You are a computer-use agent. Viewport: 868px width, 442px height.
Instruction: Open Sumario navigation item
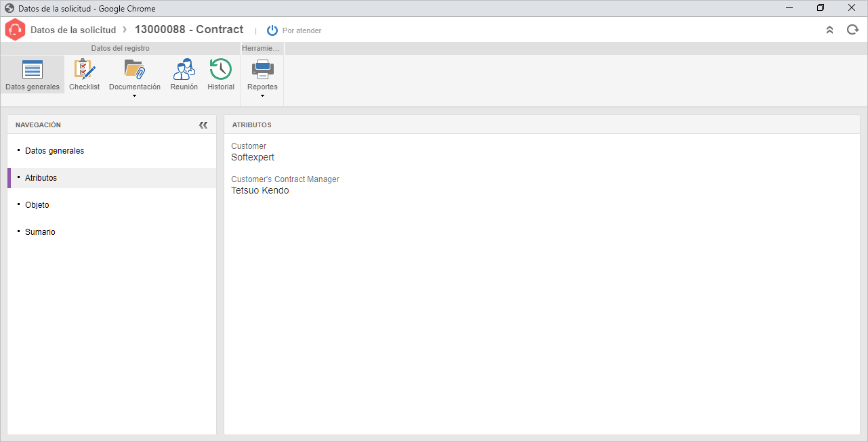112,232
